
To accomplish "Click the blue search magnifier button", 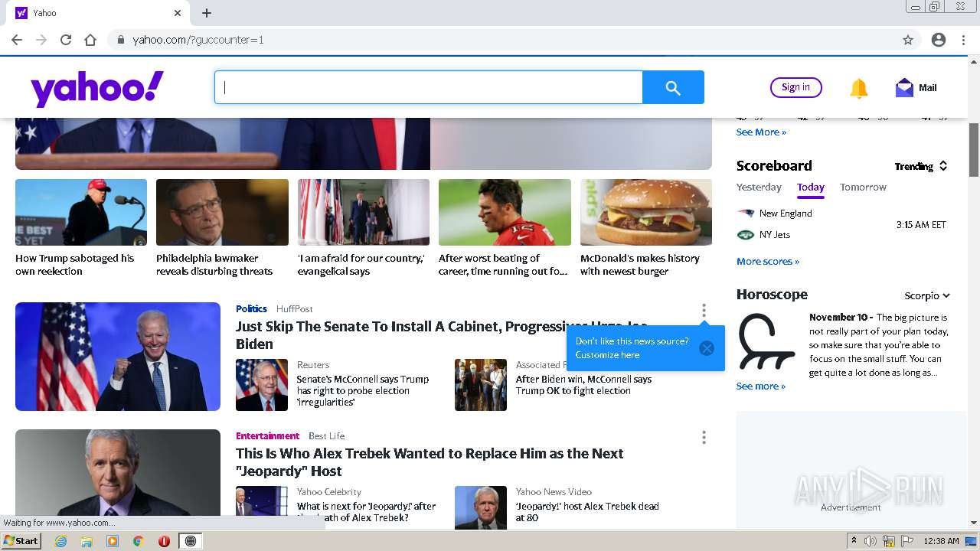I will pos(673,88).
